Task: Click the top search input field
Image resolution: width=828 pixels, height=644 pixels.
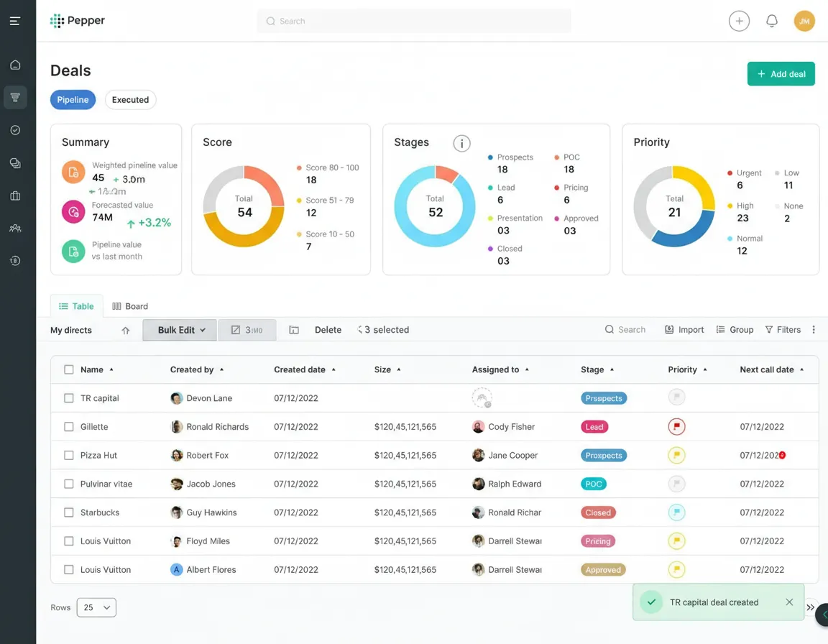Action: [414, 21]
